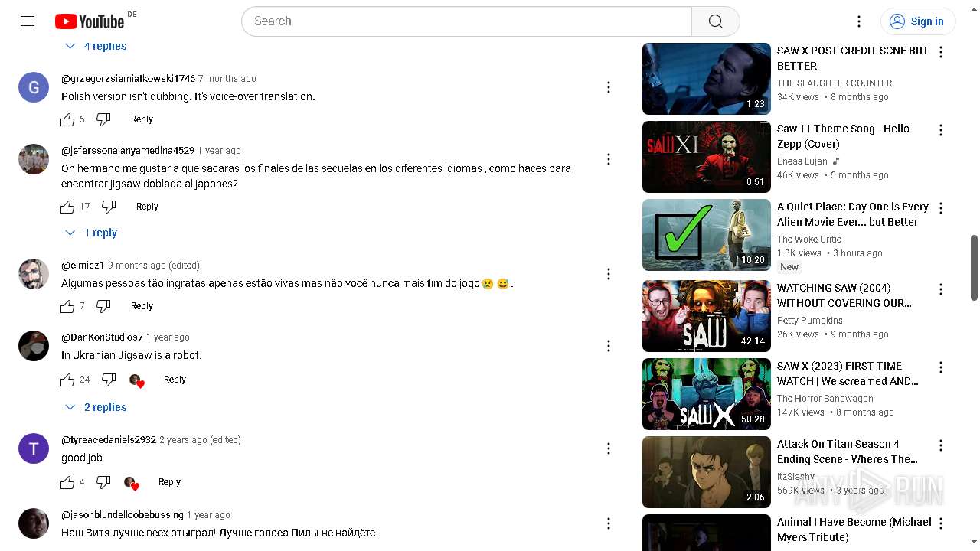Reply to jeferssonalanyamedina4529 comment
This screenshot has height=551, width=980.
(147, 207)
